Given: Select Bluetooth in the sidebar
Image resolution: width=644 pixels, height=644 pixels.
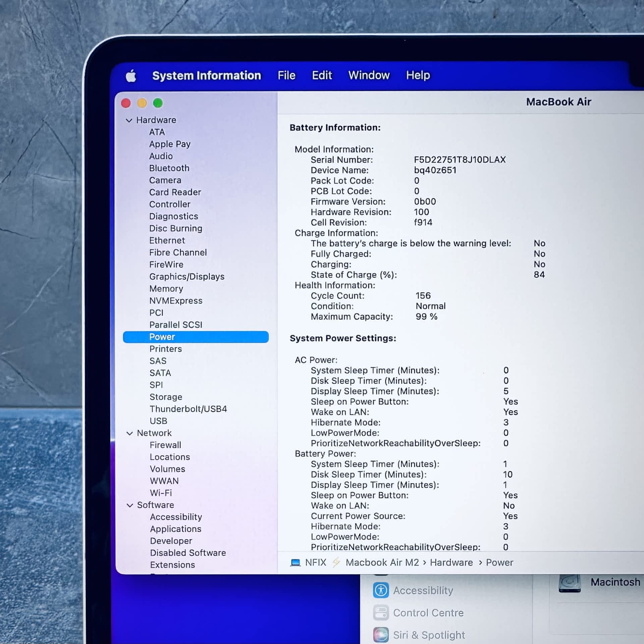Looking at the screenshot, I should [169, 168].
